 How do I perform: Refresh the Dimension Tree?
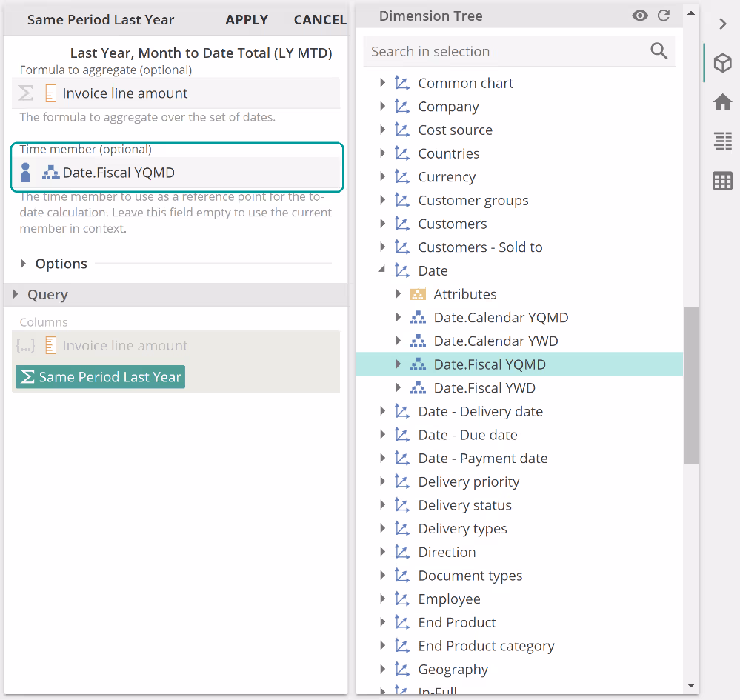[664, 16]
